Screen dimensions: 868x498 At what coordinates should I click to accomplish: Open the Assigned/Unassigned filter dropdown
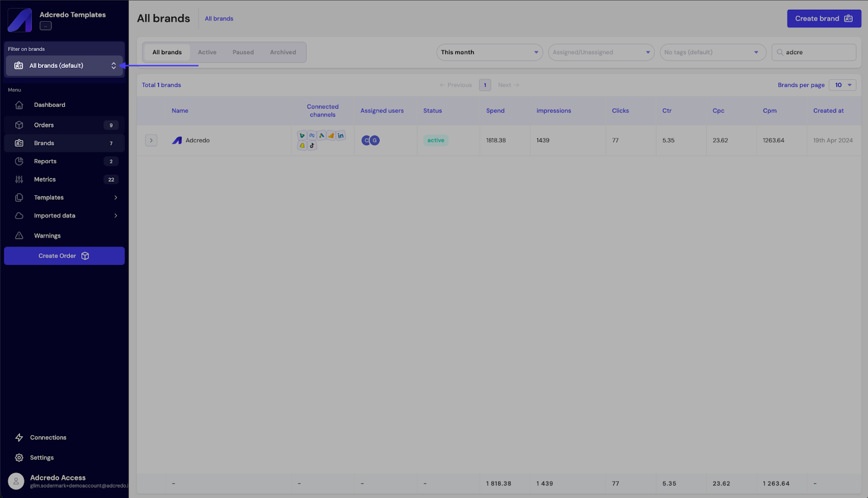coord(601,53)
